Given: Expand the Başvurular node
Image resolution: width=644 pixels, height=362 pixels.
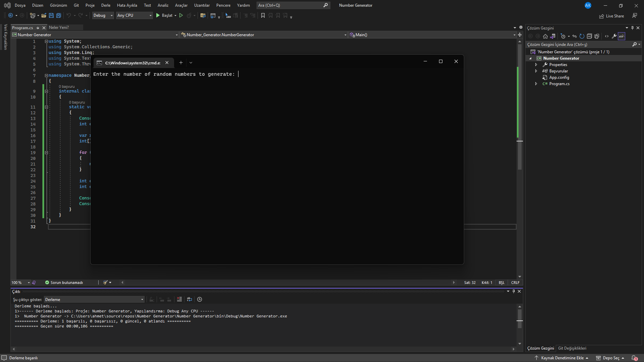Looking at the screenshot, I should coord(536,71).
